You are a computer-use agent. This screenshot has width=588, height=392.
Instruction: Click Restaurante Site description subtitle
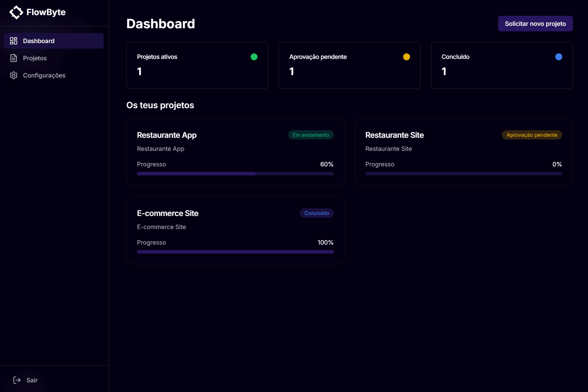click(388, 149)
